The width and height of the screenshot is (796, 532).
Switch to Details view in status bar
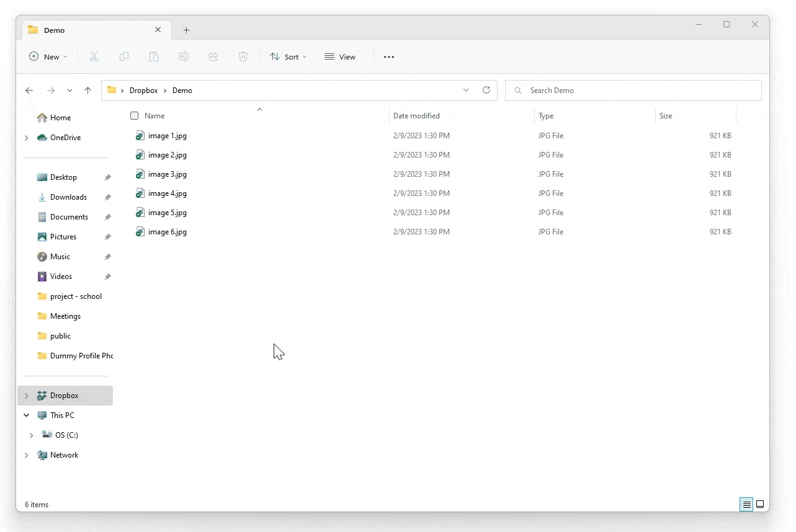746,504
